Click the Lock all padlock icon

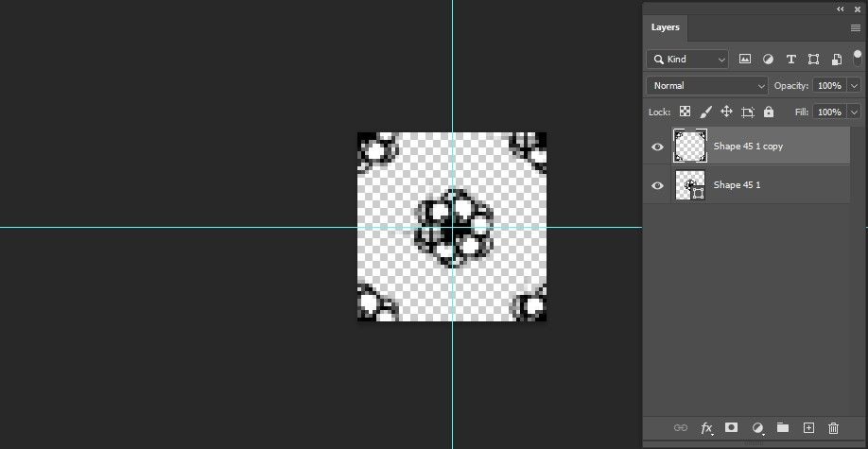pos(769,112)
